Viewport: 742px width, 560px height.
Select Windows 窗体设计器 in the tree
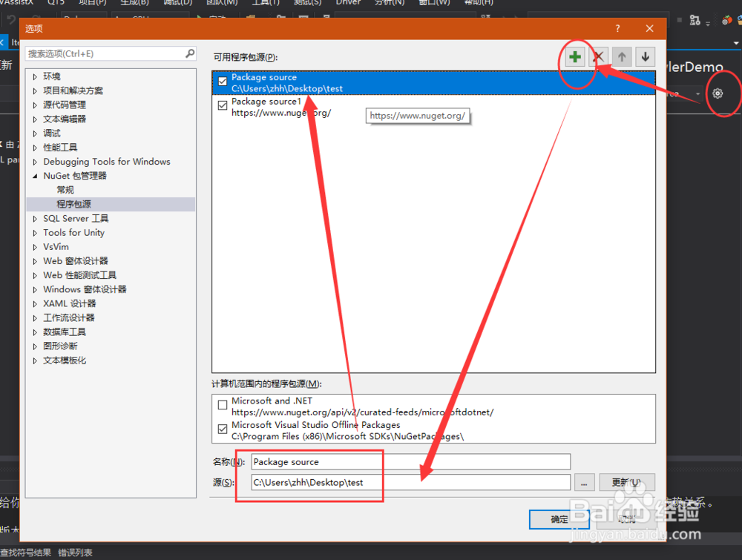coord(85,289)
